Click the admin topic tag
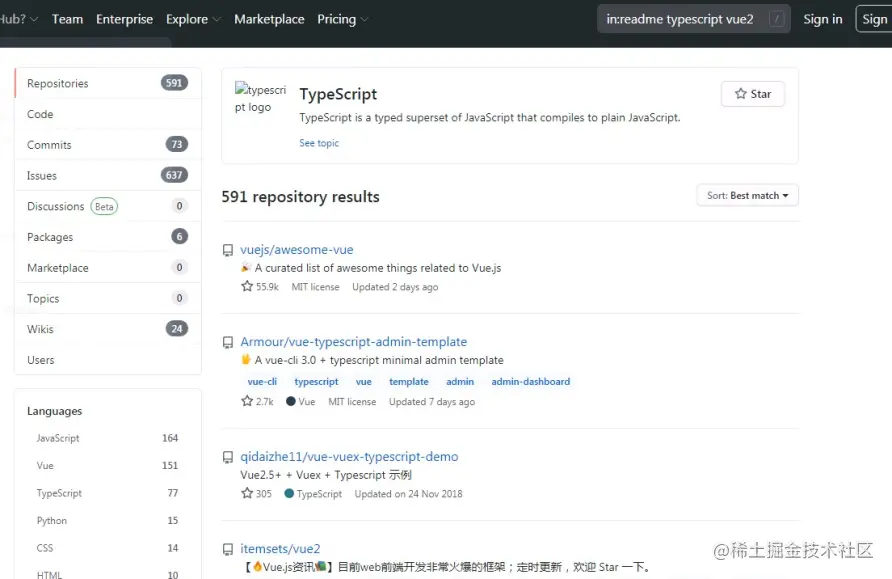Viewport: 892px width, 579px height. (x=460, y=382)
